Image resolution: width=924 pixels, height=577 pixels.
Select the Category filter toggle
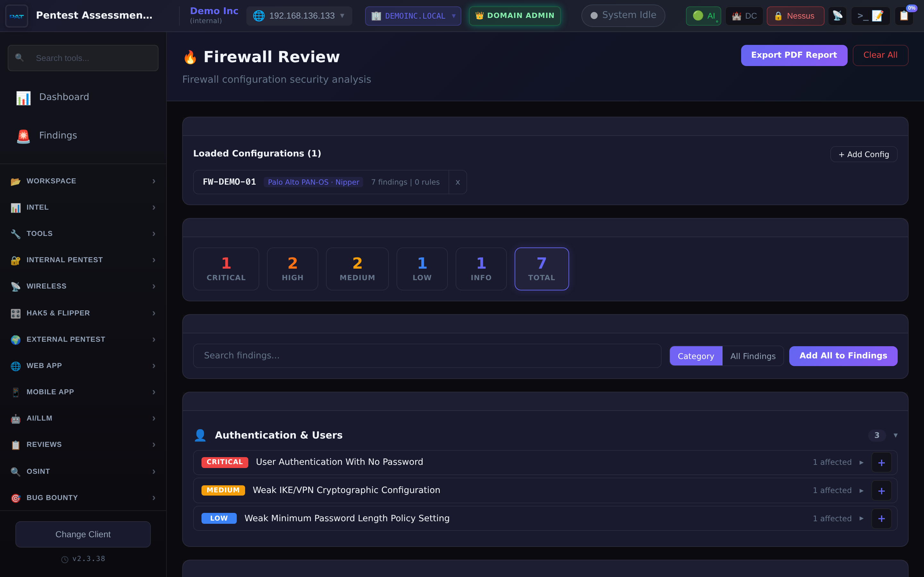(x=696, y=356)
